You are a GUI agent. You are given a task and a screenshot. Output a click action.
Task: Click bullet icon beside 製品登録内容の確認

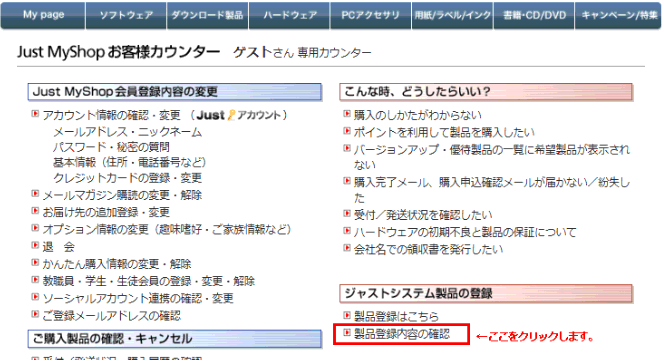[x=347, y=333]
